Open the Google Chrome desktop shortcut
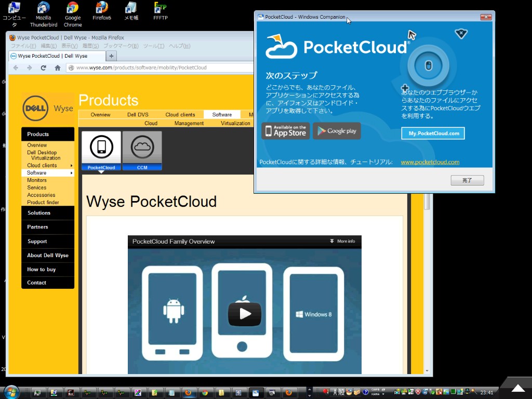 pyautogui.click(x=73, y=14)
